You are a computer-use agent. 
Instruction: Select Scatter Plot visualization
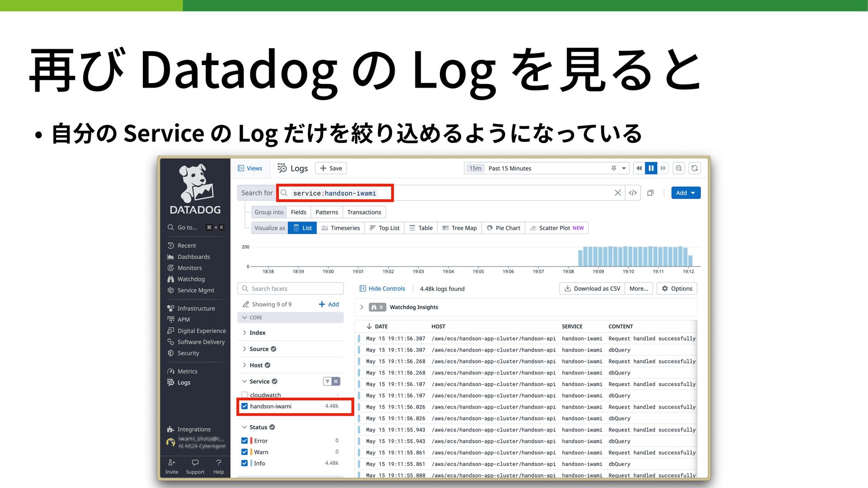[557, 228]
